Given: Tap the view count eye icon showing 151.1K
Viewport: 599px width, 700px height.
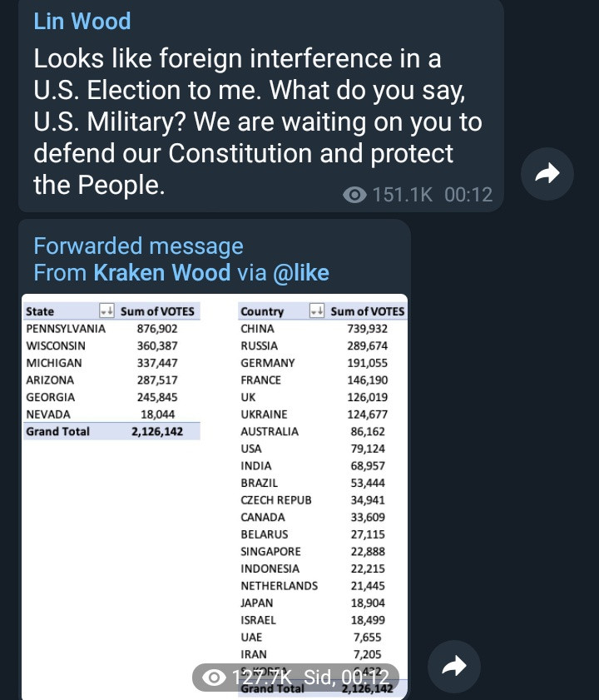Looking at the screenshot, I should [x=354, y=195].
